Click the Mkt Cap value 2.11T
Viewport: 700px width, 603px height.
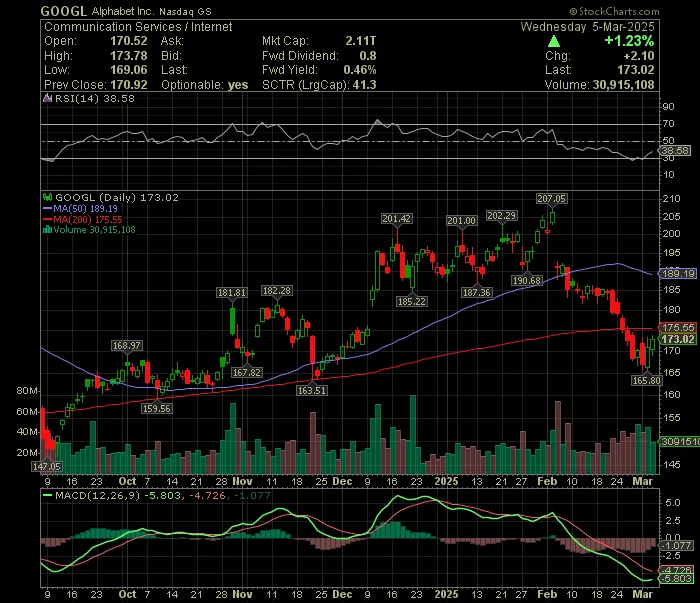[361, 41]
